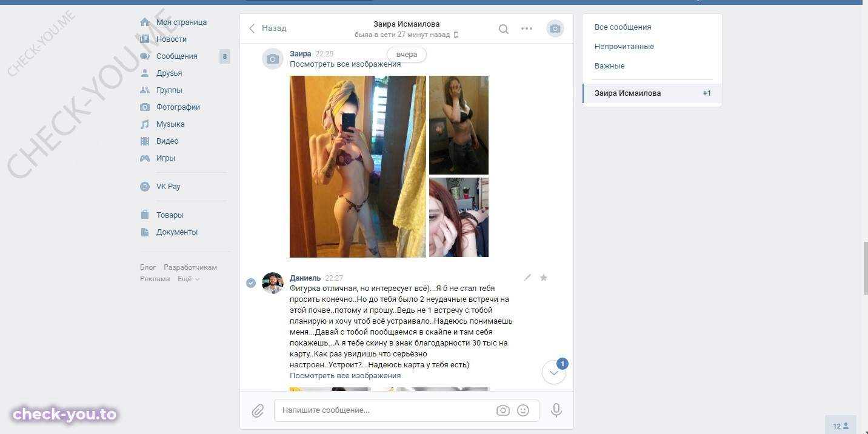
Task: Click the Музыка note icon
Action: pyautogui.click(x=145, y=124)
